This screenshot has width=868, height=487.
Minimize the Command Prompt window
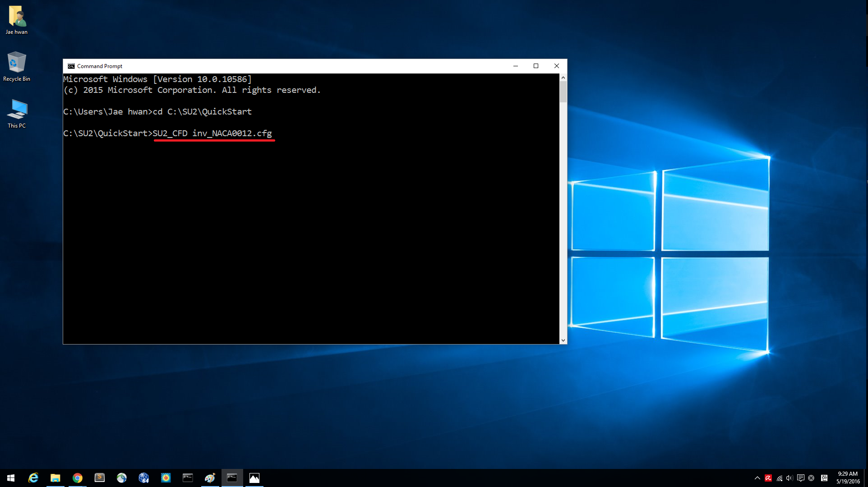[516, 66]
